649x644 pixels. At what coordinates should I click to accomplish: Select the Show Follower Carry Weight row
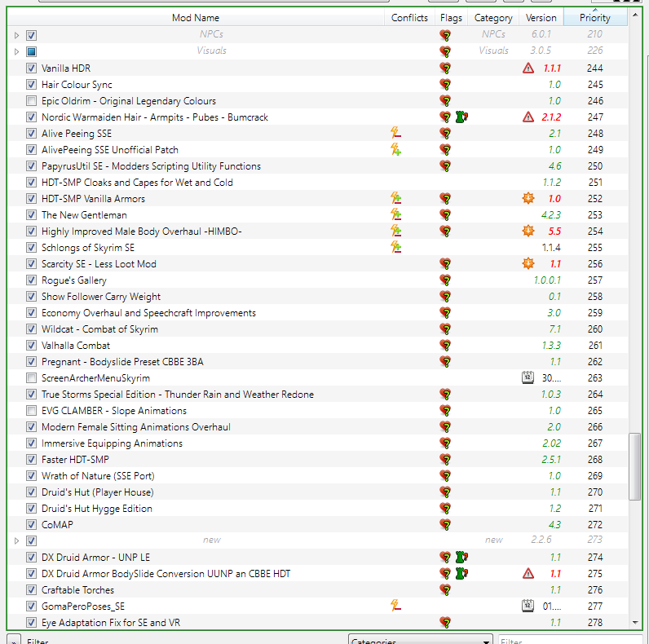click(317, 297)
